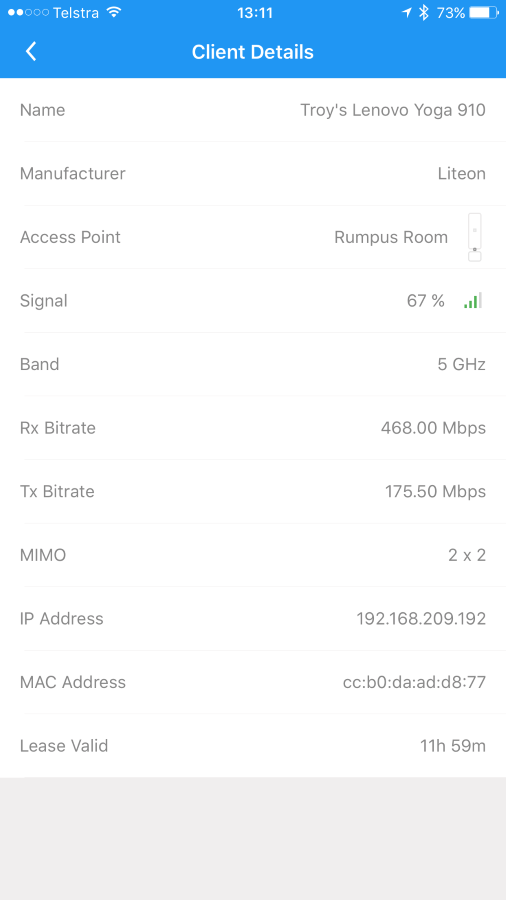Tap the MAC address cc:b0:da:ad:d8:77

(414, 682)
